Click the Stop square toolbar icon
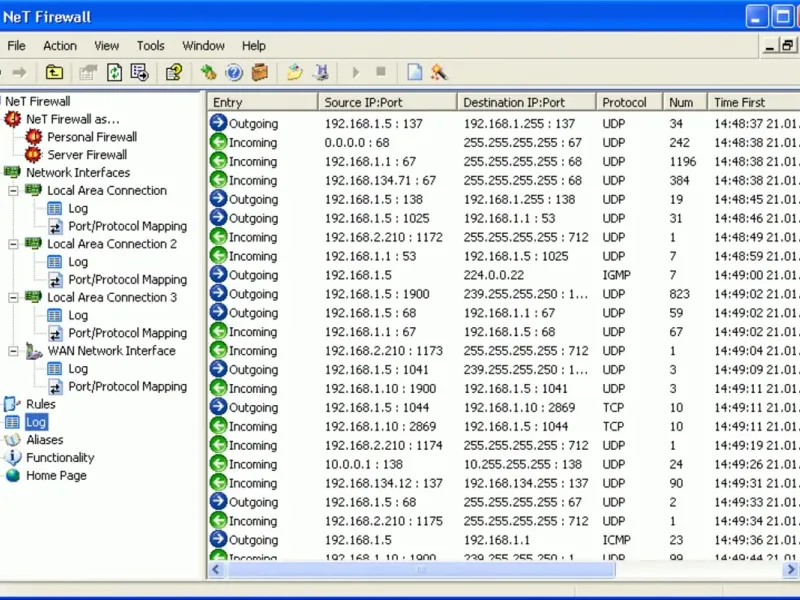 tap(381, 72)
